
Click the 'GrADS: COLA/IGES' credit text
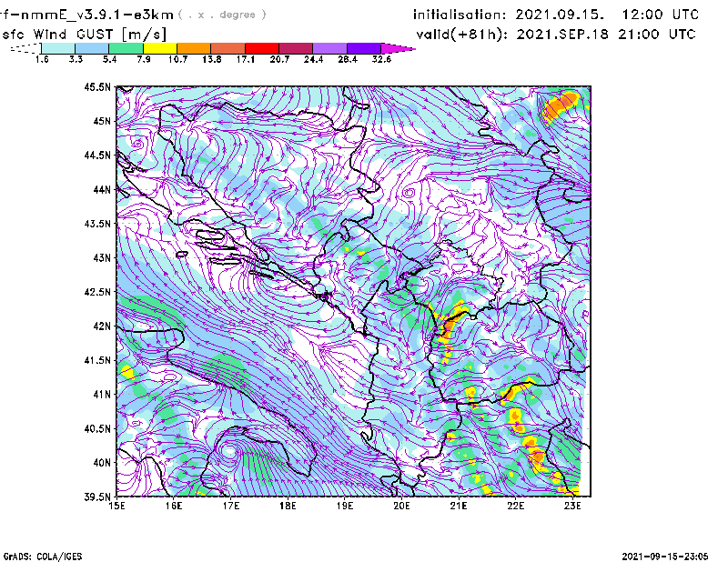(x=43, y=557)
